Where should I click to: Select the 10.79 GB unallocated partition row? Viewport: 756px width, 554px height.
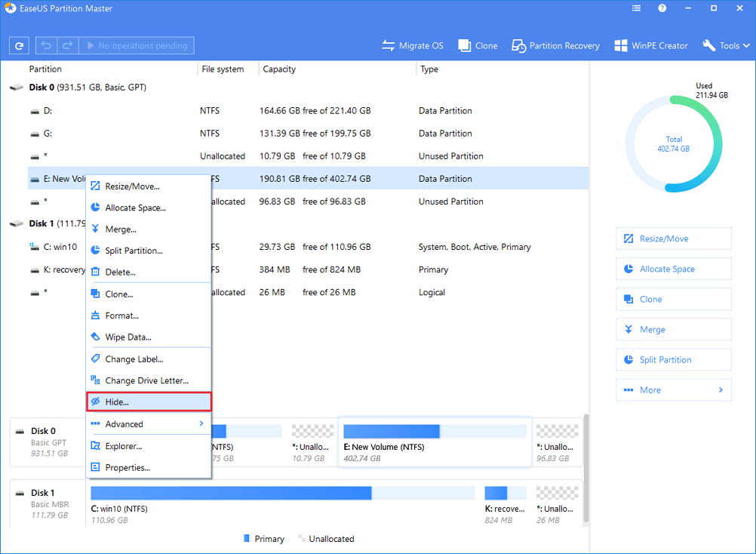pyautogui.click(x=308, y=156)
